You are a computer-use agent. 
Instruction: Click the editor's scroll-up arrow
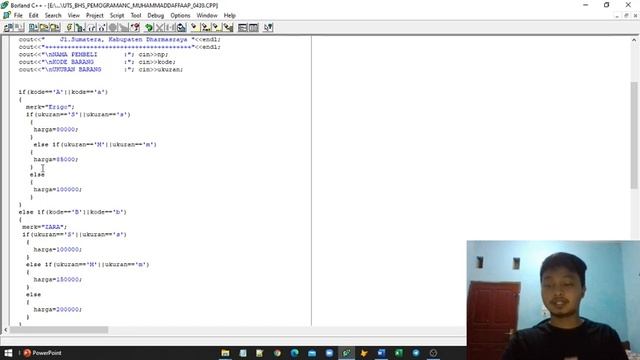tap(634, 40)
